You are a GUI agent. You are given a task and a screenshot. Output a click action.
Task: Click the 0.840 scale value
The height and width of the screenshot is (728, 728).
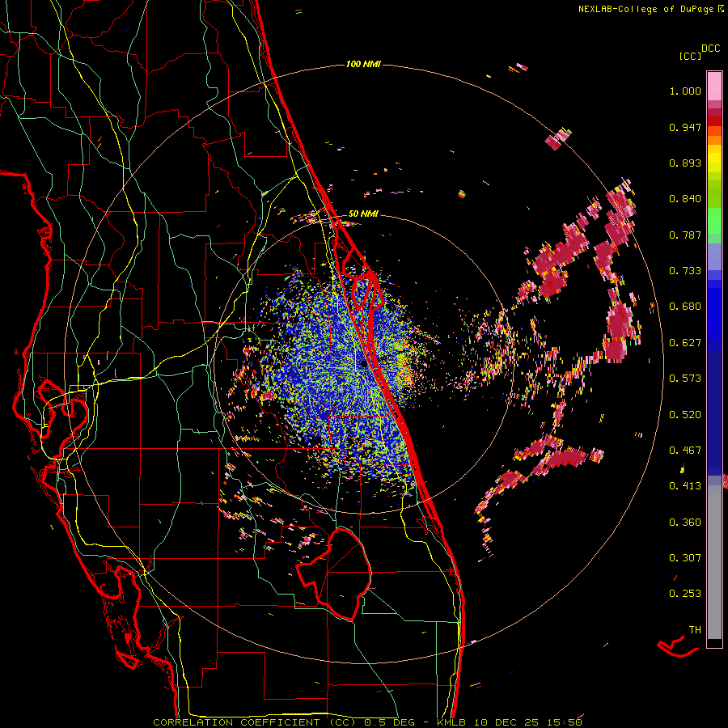(x=685, y=199)
